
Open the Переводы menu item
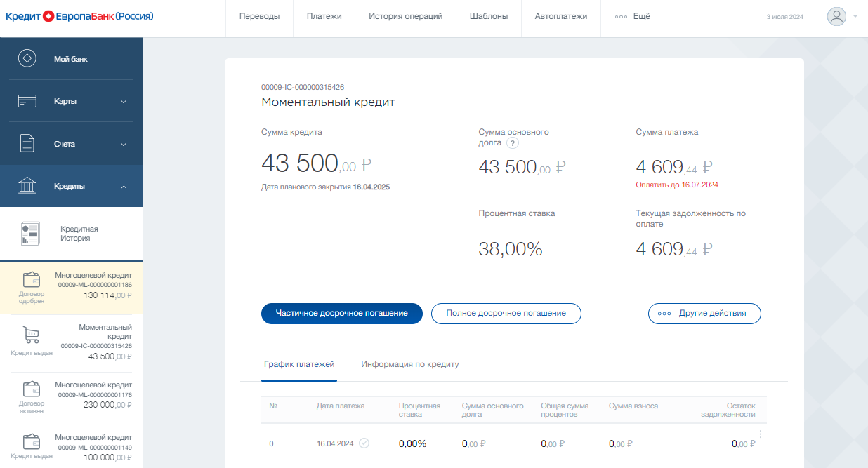click(x=259, y=16)
